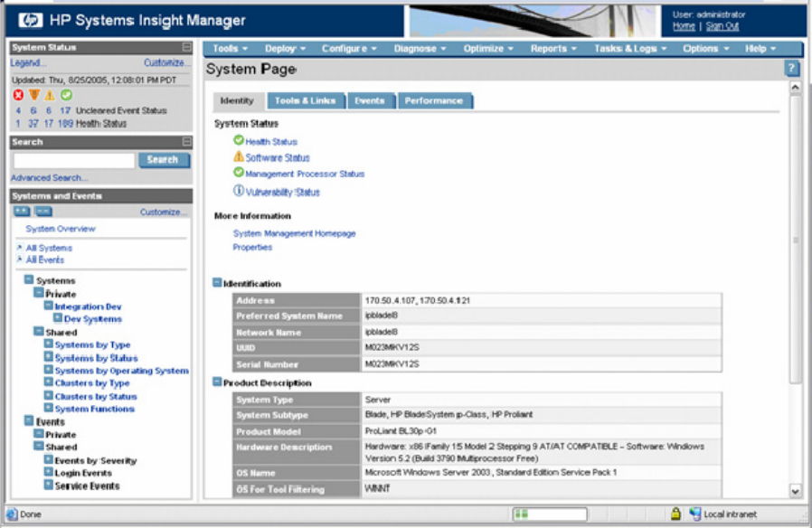Switch to the Performance tab

tap(434, 101)
